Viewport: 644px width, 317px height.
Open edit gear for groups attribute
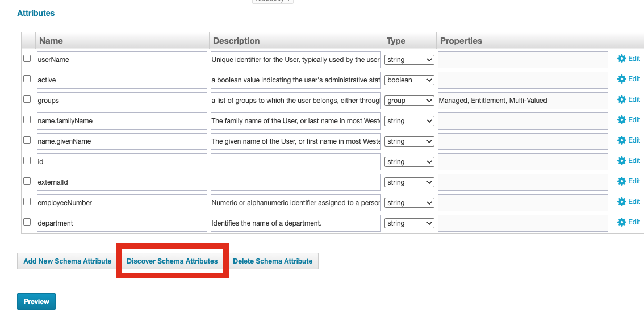(x=621, y=99)
